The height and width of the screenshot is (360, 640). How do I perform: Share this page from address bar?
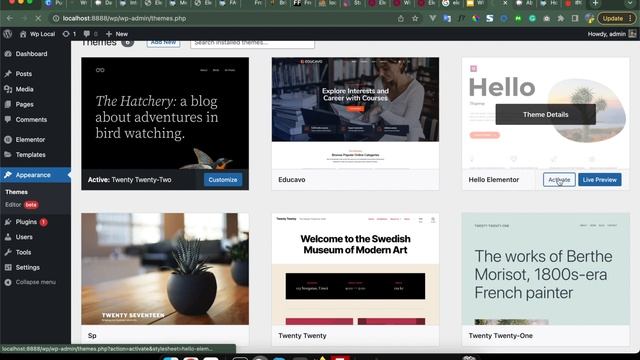(401, 18)
